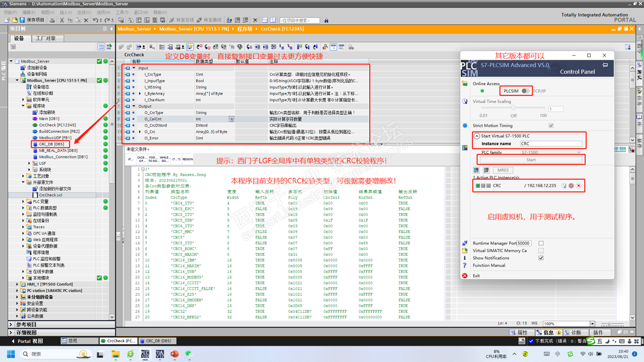Open File Explorer from the taskbar
Screen dimensions: 644x362
coord(116,354)
